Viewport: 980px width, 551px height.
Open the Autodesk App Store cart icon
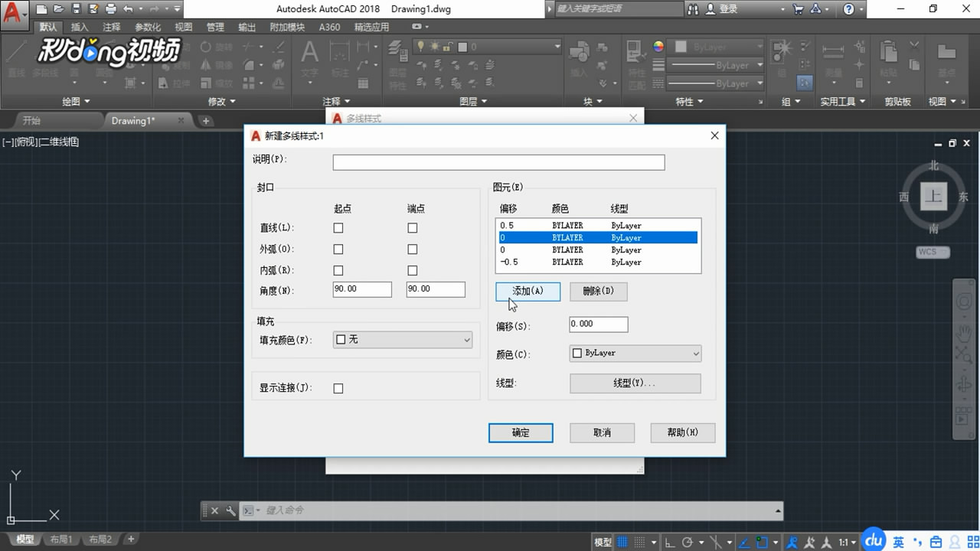[799, 9]
